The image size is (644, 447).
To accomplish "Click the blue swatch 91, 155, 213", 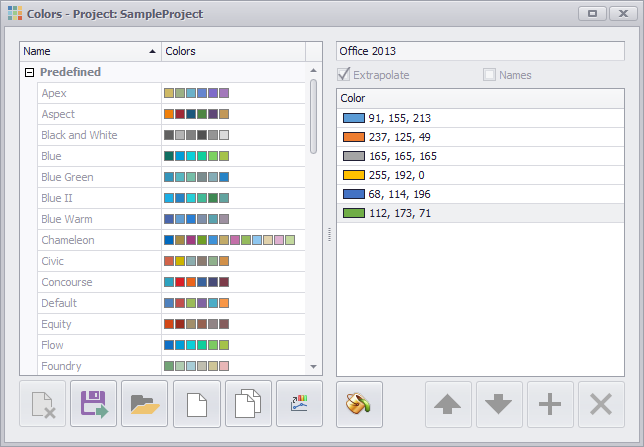I will click(x=354, y=118).
